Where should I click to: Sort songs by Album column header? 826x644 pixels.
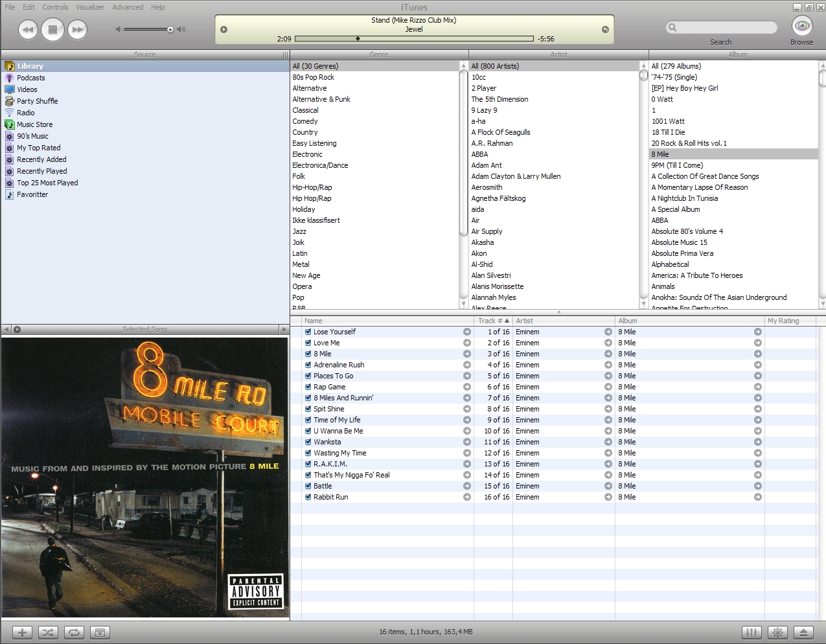pos(690,321)
